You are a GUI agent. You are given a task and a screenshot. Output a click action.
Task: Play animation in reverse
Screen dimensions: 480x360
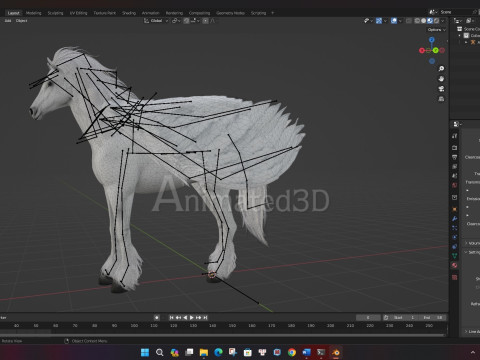pos(185,318)
